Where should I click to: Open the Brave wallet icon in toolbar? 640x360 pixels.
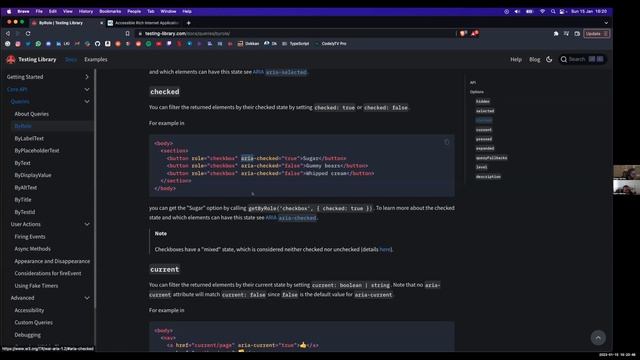[577, 34]
